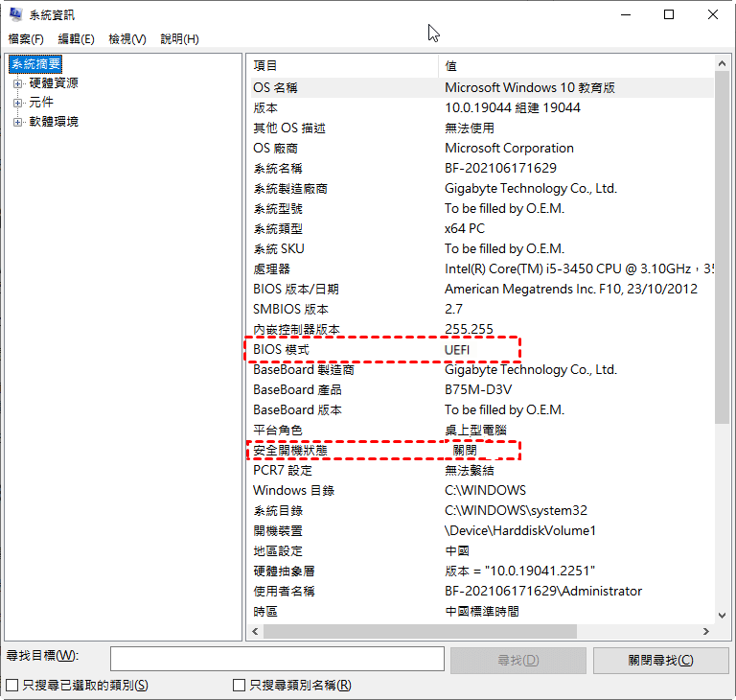736x700 pixels.
Task: Click the 關閉尋找(C) button
Action: pyautogui.click(x=661, y=660)
